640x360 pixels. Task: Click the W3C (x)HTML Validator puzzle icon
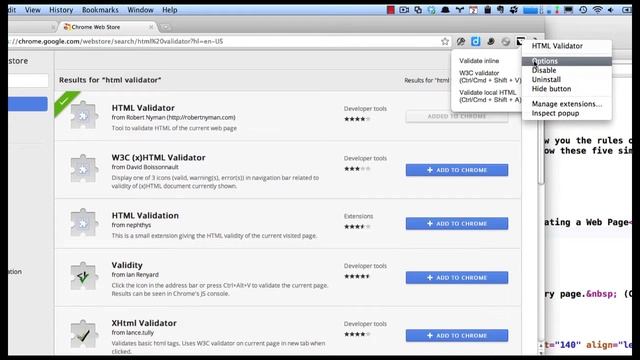[83, 169]
